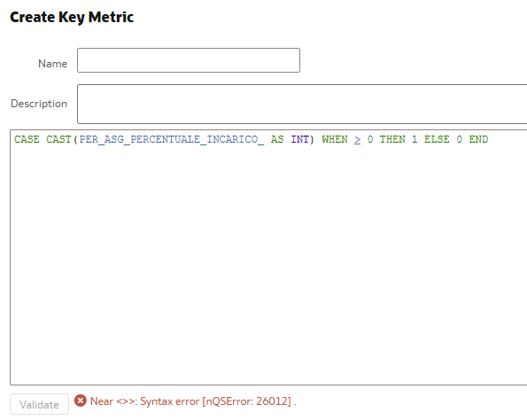This screenshot has height=420, width=527.
Task: Click inside the Description text box
Action: coord(302,104)
